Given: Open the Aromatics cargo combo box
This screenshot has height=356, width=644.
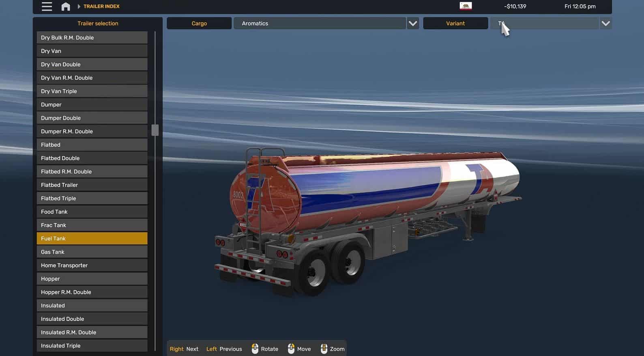Looking at the screenshot, I should coord(320,24).
